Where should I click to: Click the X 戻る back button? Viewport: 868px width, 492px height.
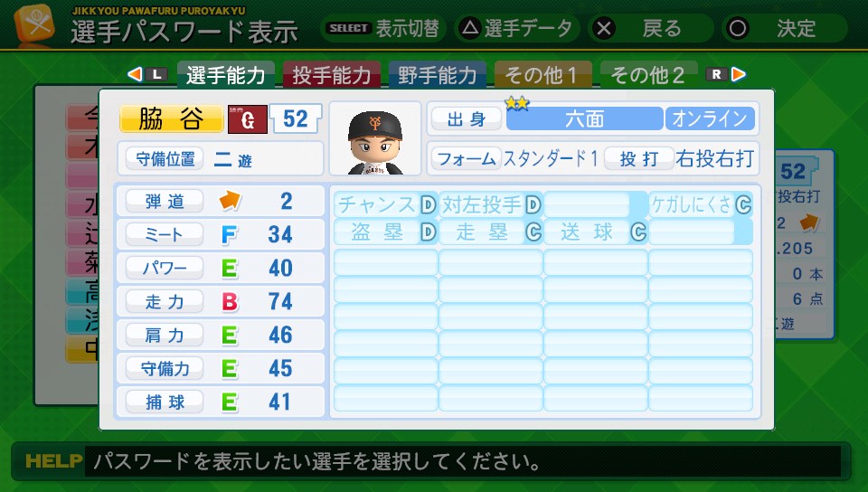coord(605,28)
